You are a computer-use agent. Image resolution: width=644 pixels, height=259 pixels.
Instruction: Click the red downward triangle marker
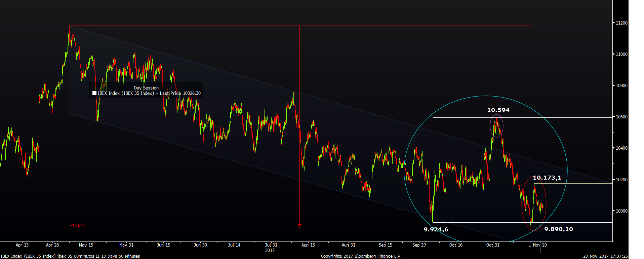pos(299,226)
